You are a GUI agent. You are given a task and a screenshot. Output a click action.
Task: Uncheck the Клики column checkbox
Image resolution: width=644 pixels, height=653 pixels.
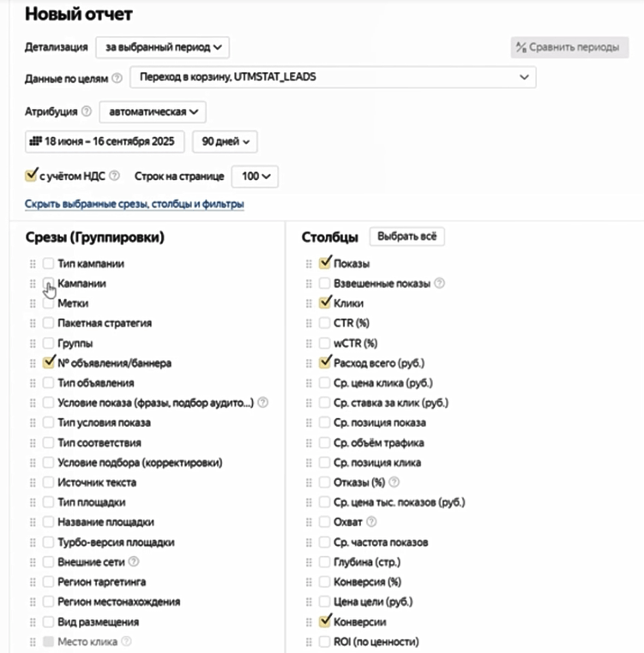pos(324,303)
